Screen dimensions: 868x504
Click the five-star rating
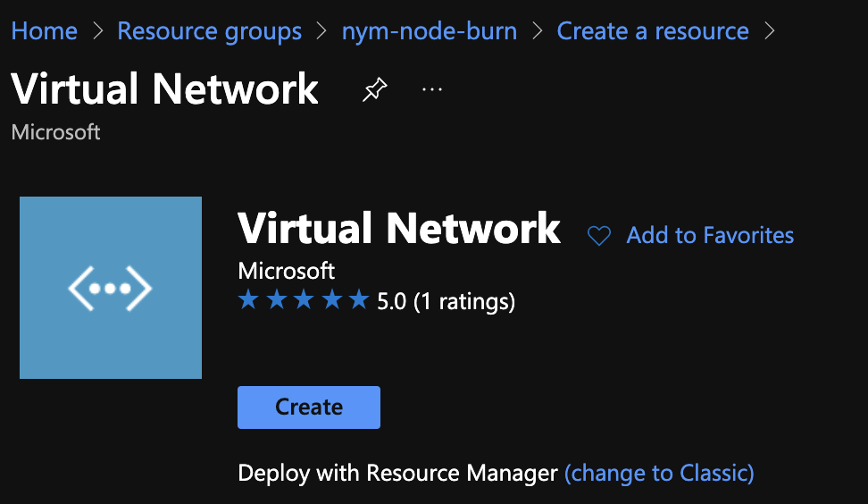pos(304,300)
